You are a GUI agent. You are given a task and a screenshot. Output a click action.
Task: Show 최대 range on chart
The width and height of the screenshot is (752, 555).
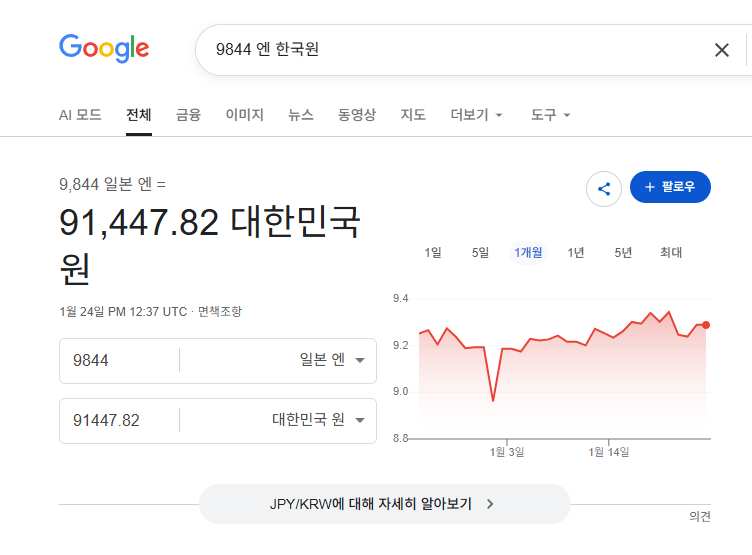click(x=671, y=253)
